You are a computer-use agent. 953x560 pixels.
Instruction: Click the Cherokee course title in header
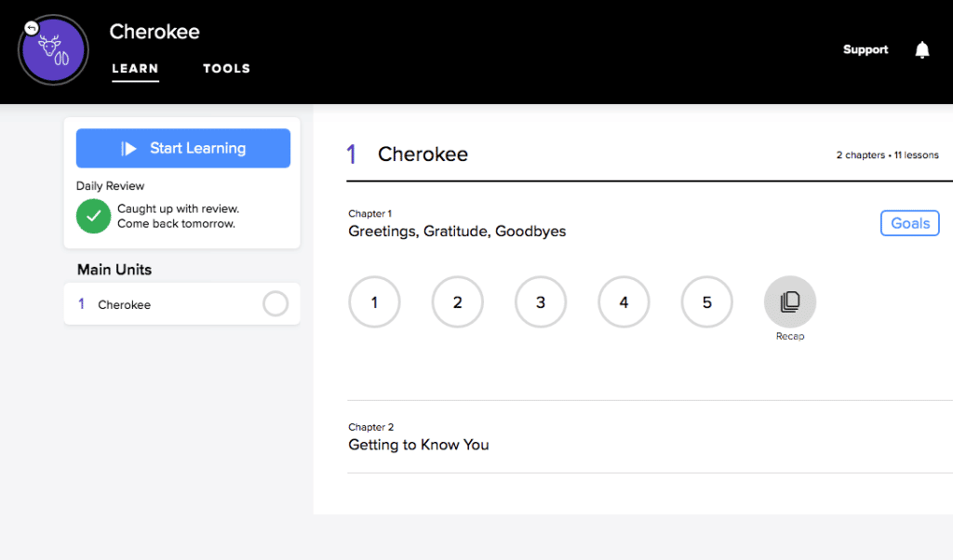coord(154,32)
